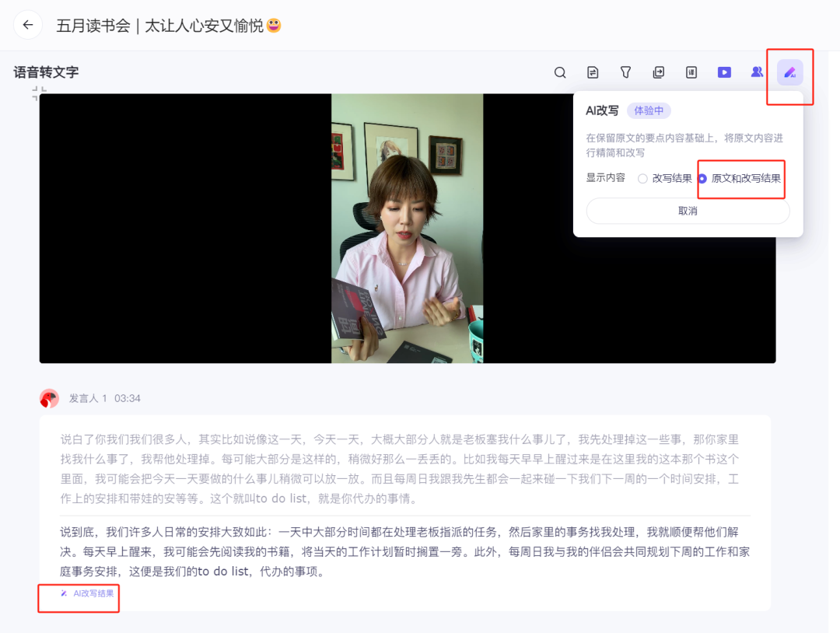The width and height of the screenshot is (840, 633).
Task: Open the translate (译) icon
Action: click(691, 72)
